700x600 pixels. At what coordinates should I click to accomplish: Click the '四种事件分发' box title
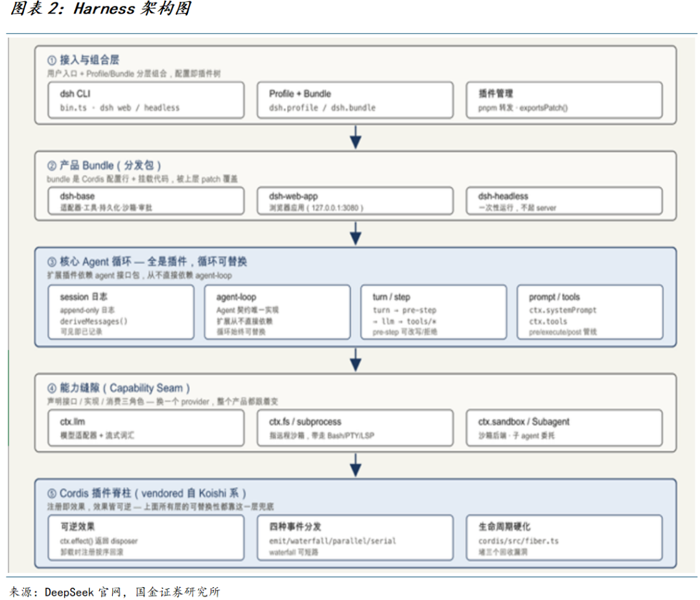[295, 527]
